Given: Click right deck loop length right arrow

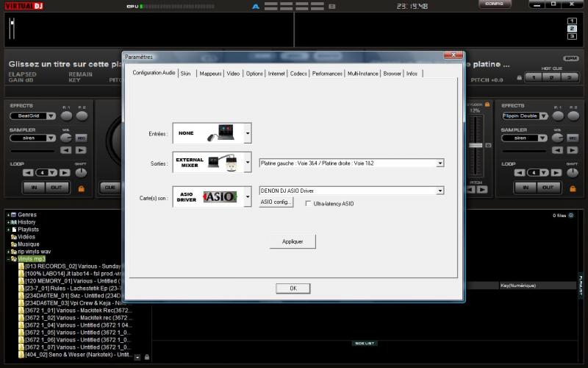Looking at the screenshot, I should coord(556,173).
